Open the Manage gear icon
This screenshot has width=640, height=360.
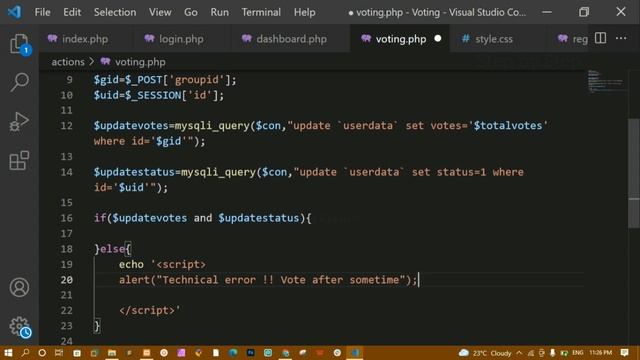coord(19,326)
